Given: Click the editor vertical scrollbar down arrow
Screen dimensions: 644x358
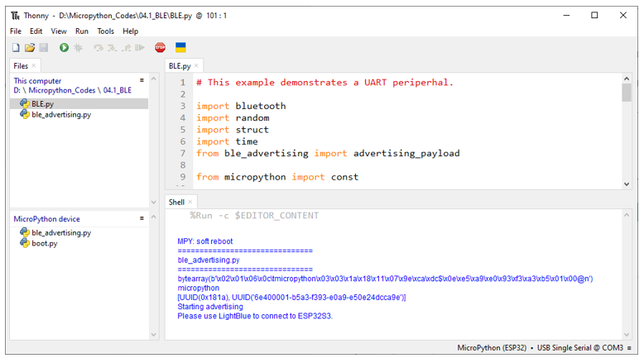Looking at the screenshot, I should point(627,184).
